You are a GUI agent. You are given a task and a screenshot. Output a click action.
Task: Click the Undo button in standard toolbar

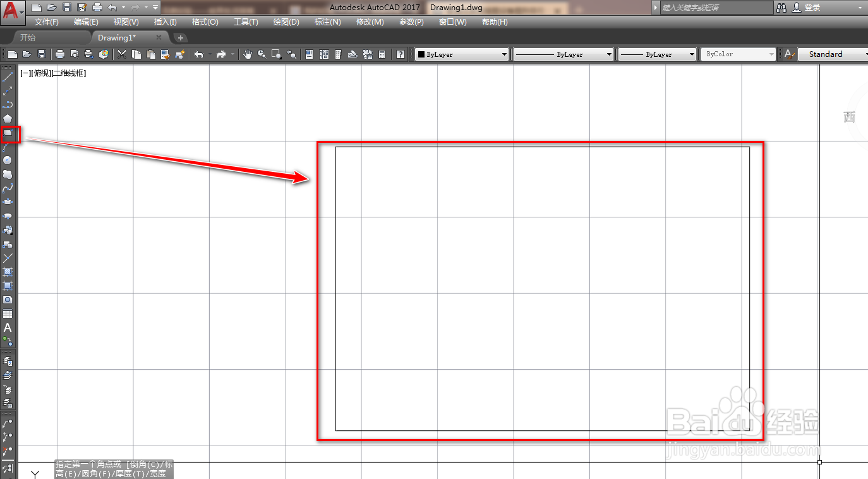point(199,54)
